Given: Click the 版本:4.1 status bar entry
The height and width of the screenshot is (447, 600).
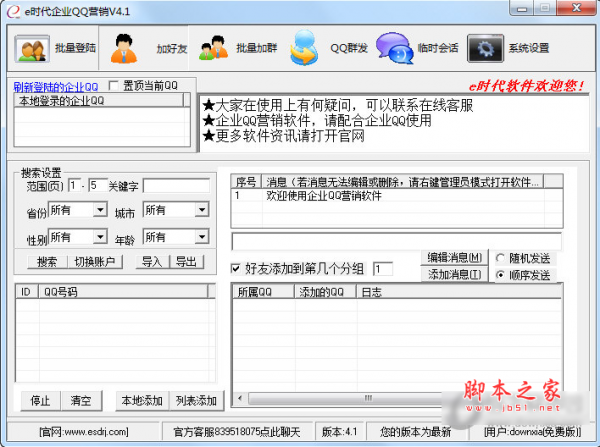Looking at the screenshot, I should point(339,432).
